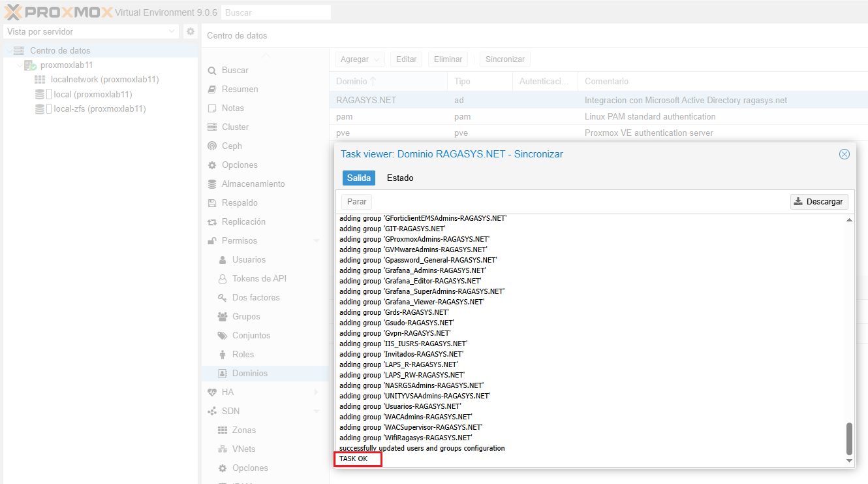
Task: Select the RAGASYS.NET domain row
Action: click(598, 101)
